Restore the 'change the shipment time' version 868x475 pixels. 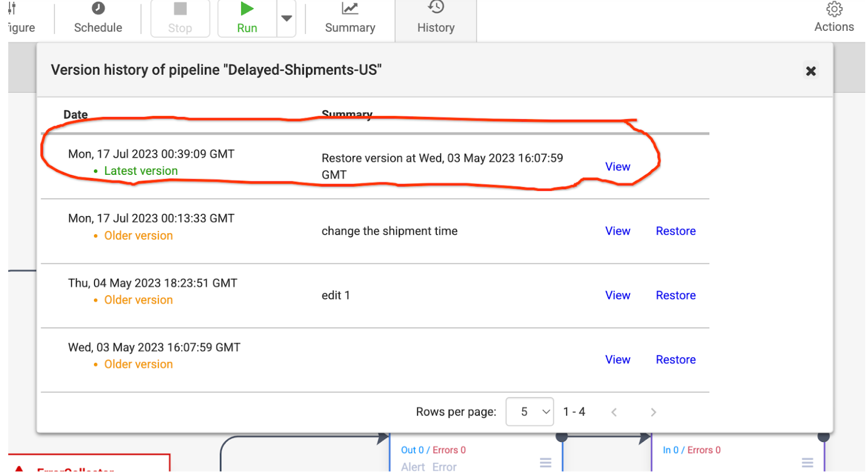pos(676,231)
